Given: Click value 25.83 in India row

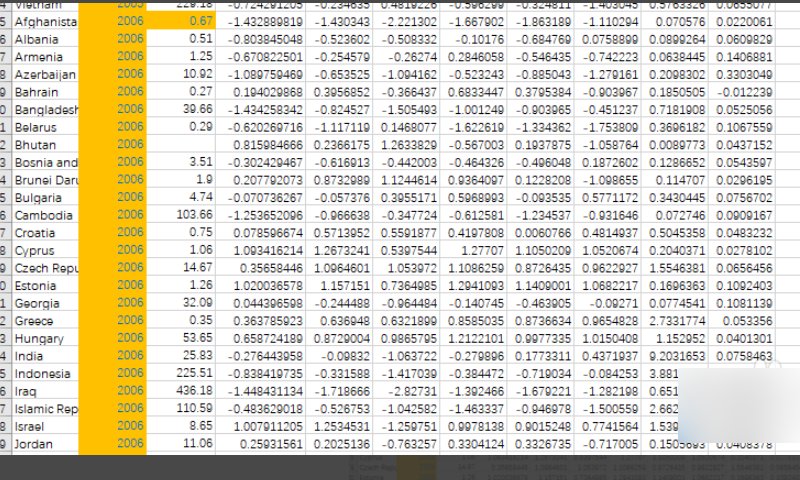Looking at the screenshot, I should [x=181, y=356].
